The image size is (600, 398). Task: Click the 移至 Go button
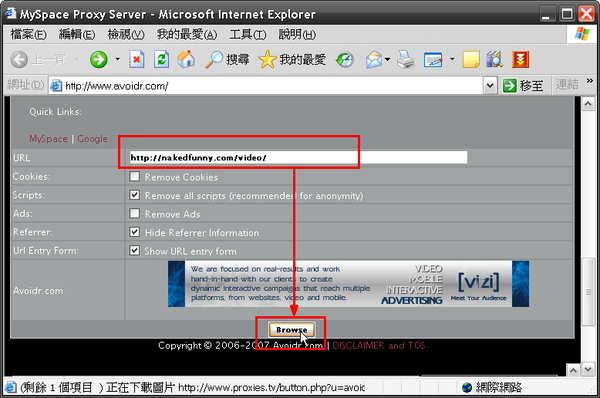click(523, 85)
